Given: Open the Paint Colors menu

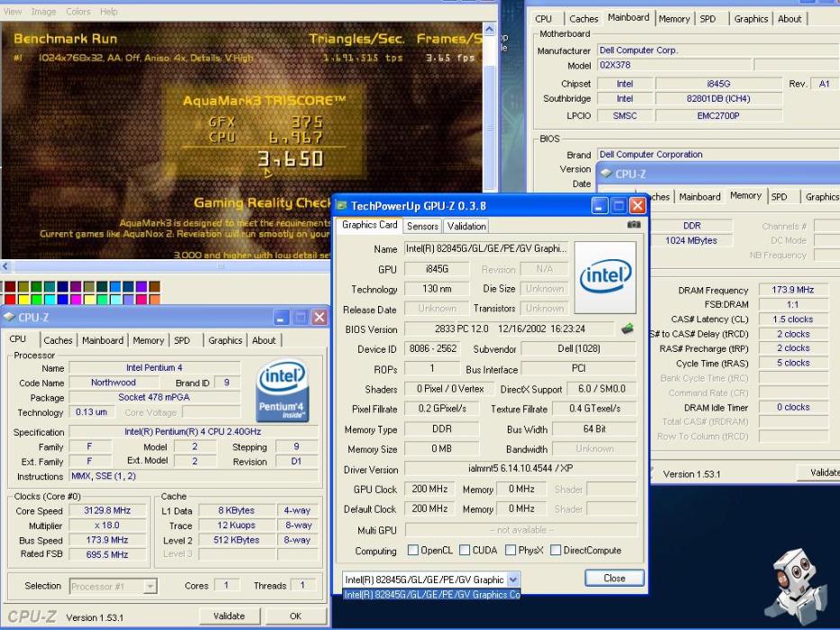Looking at the screenshot, I should pyautogui.click(x=78, y=11).
